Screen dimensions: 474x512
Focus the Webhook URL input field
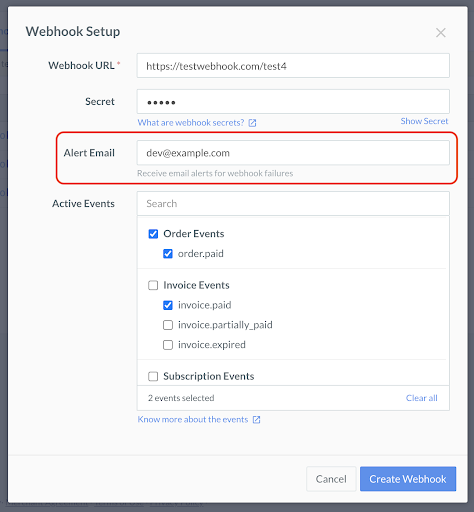tap(293, 66)
